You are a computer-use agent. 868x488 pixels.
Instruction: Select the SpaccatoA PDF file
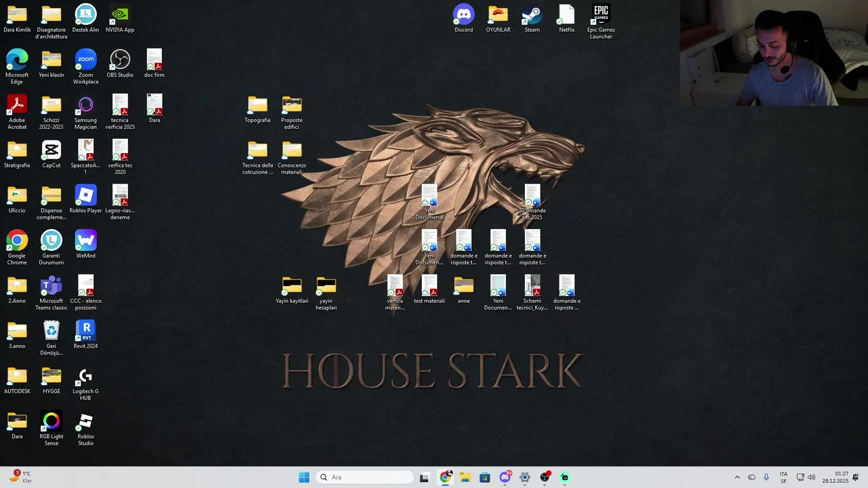tap(85, 157)
